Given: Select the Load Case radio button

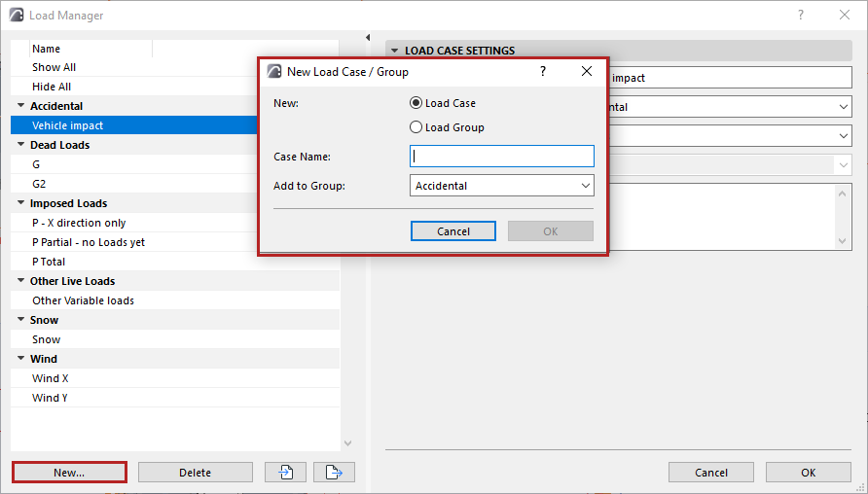Looking at the screenshot, I should 416,103.
